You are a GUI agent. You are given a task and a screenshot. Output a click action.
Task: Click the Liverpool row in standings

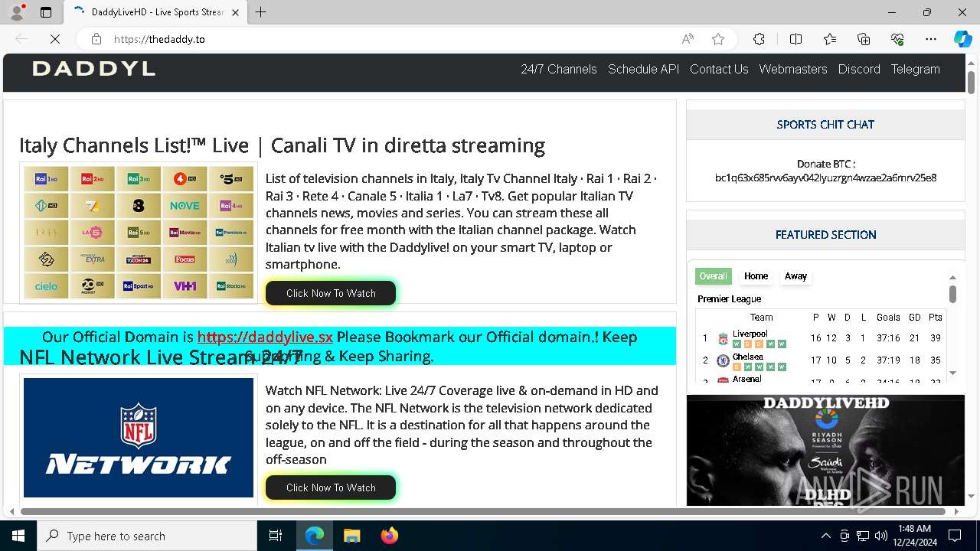pyautogui.click(x=821, y=338)
